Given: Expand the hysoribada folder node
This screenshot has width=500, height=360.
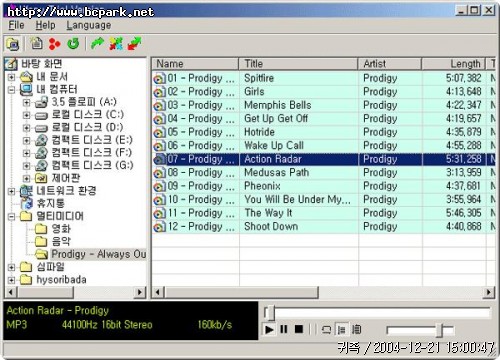Looking at the screenshot, I should click(x=11, y=280).
